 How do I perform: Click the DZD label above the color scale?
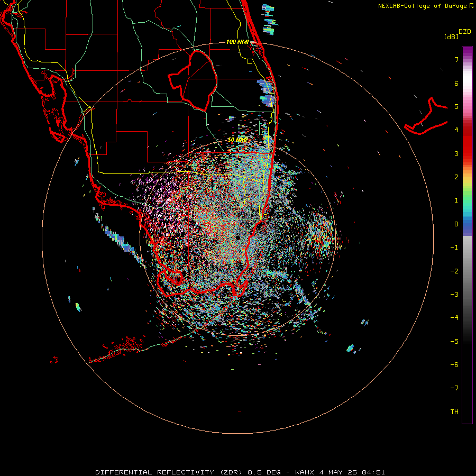point(465,32)
